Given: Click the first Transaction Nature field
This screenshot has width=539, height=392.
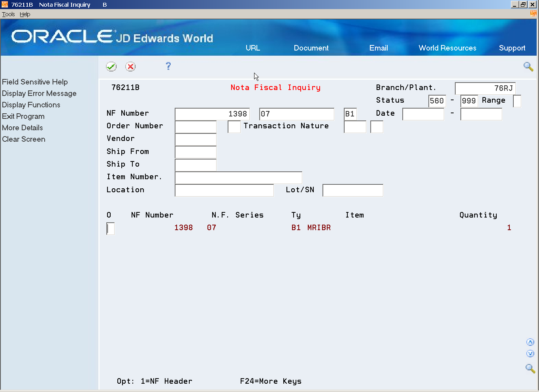Looking at the screenshot, I should click(x=355, y=127).
